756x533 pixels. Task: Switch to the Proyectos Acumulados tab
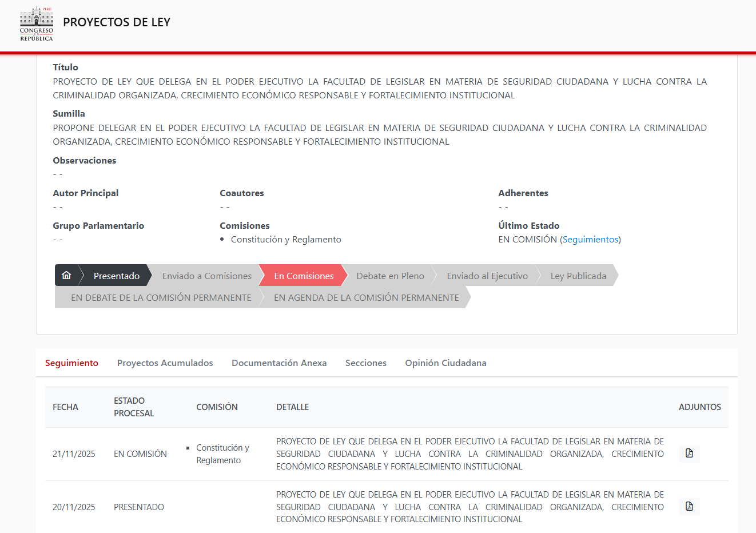point(165,363)
